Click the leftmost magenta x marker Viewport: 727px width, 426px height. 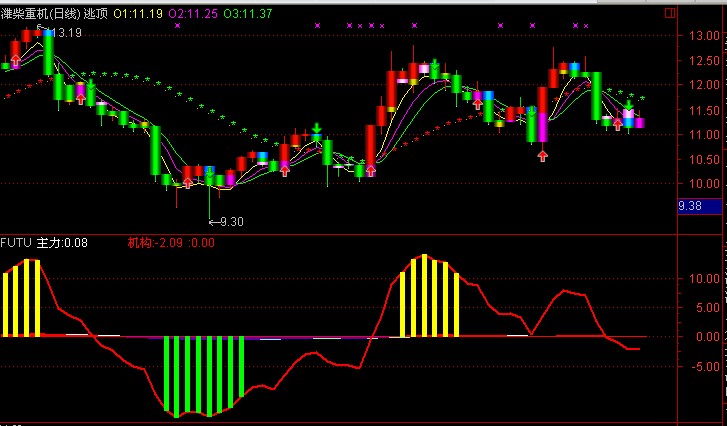(177, 25)
